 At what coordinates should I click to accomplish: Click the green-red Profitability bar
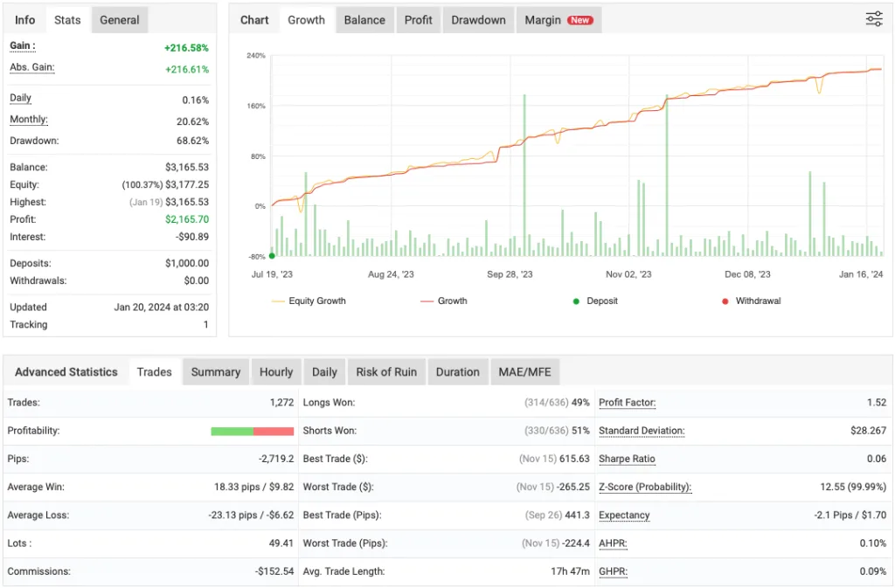point(253,431)
